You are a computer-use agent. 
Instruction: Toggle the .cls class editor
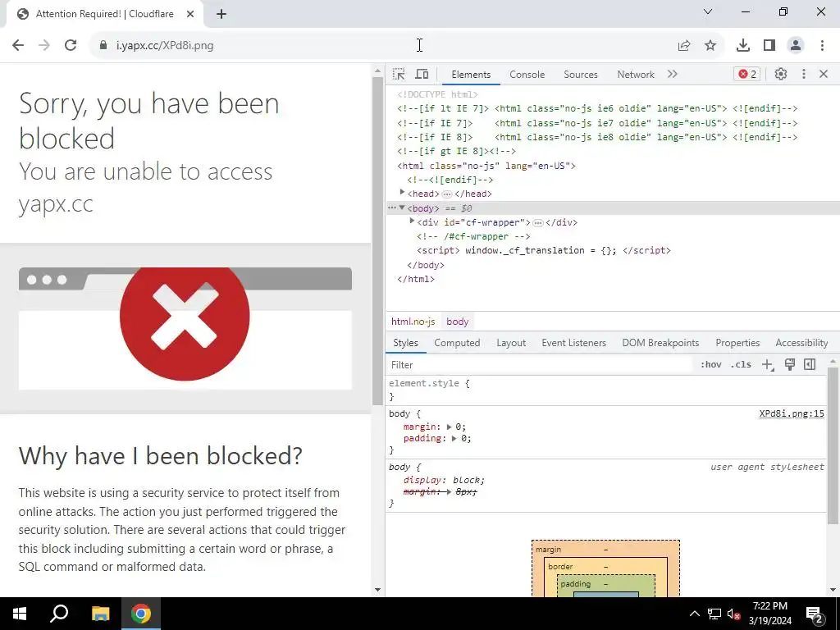(x=741, y=365)
